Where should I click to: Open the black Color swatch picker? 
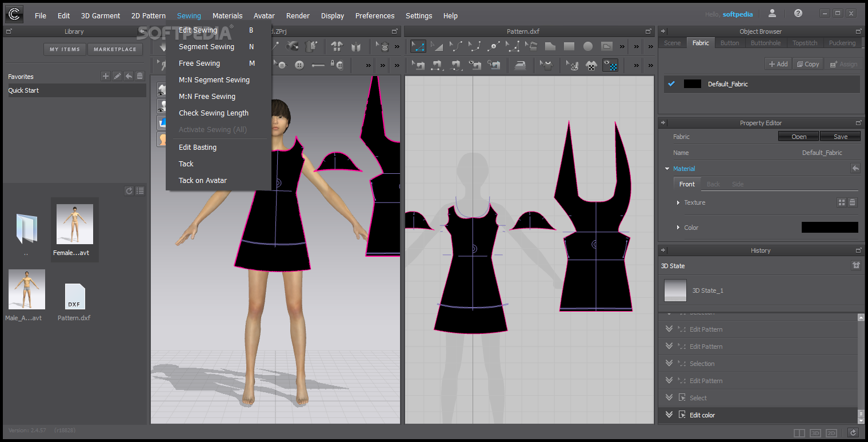click(830, 228)
